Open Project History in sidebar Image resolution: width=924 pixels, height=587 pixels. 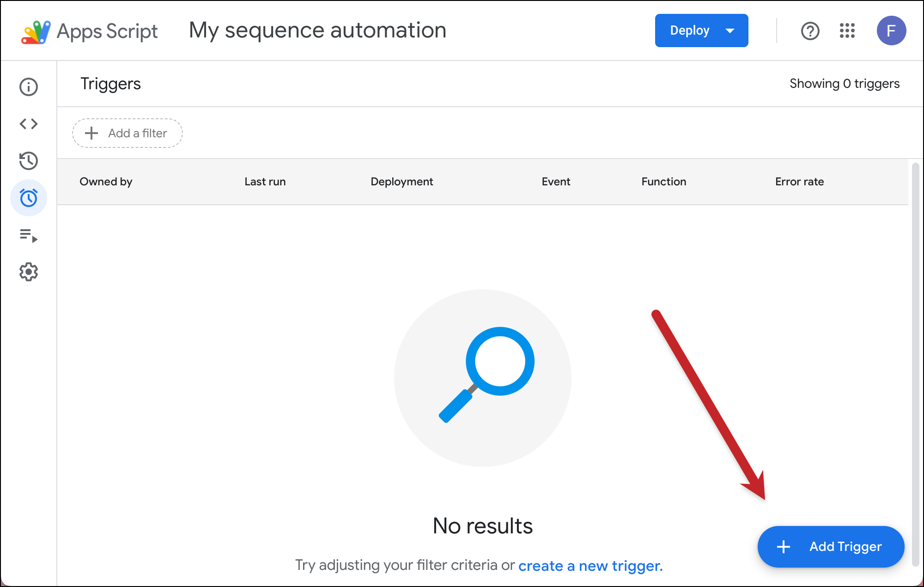pos(29,161)
